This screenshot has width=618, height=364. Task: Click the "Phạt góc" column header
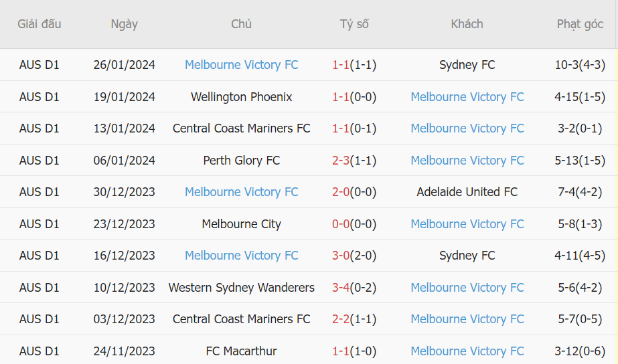click(x=580, y=24)
